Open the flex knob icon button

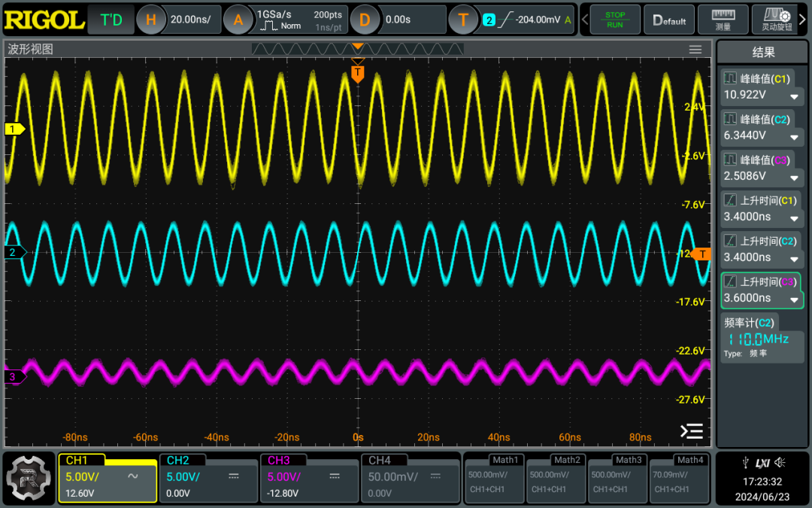tap(776, 20)
